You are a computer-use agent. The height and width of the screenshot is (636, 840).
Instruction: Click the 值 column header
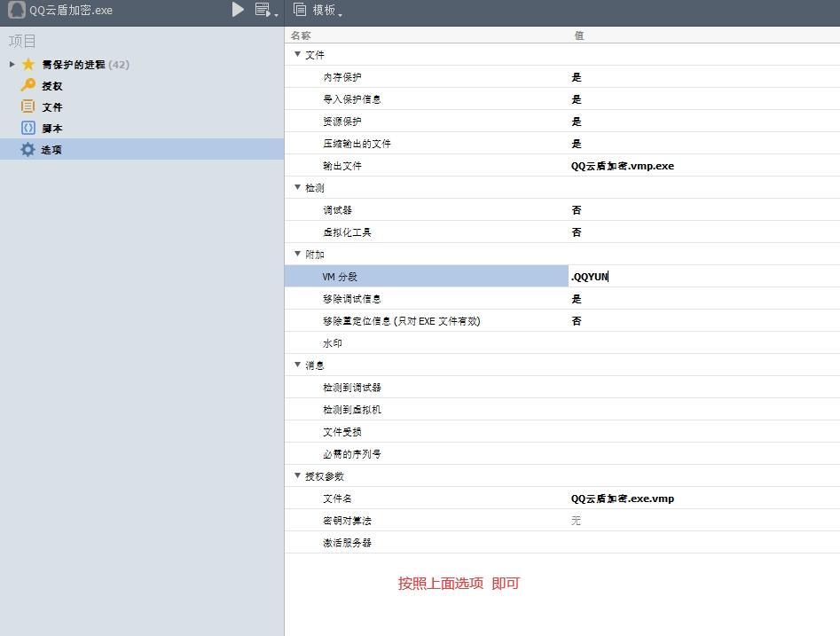[x=579, y=35]
